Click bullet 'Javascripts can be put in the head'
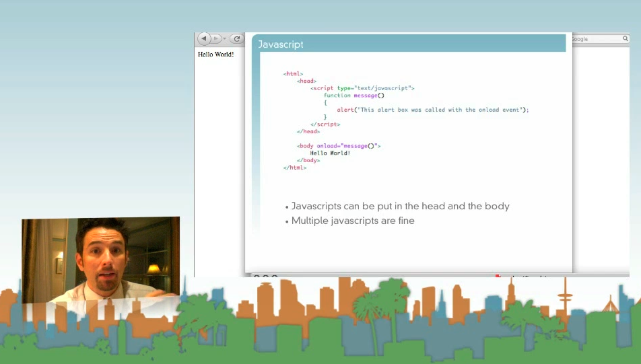 pyautogui.click(x=397, y=207)
